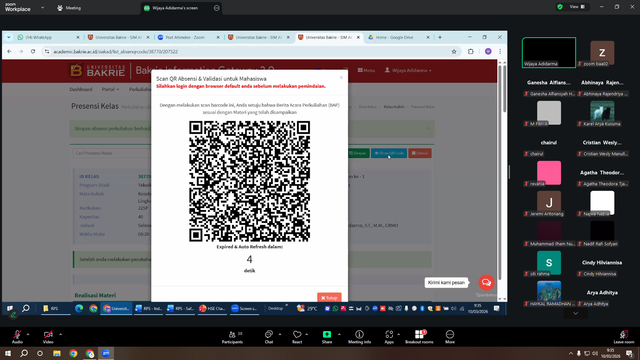Image resolution: width=640 pixels, height=360 pixels.
Task: Close the QR scan dialog with X
Action: [x=341, y=77]
